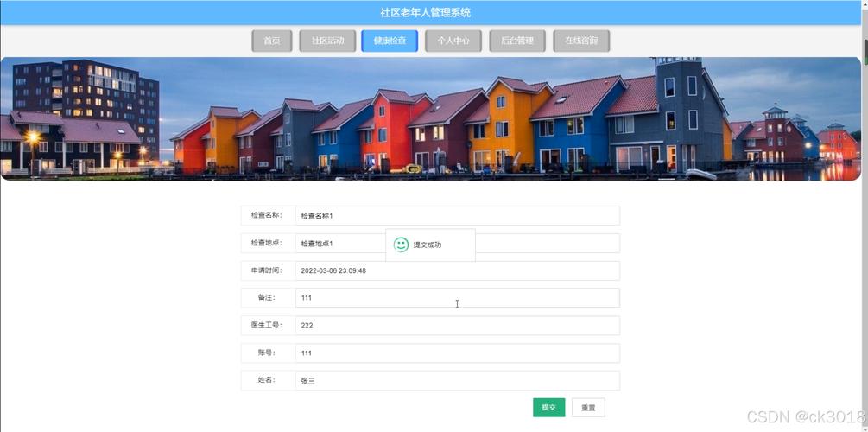Click the colorful houses banner image
The width and height of the screenshot is (868, 432).
[431, 118]
